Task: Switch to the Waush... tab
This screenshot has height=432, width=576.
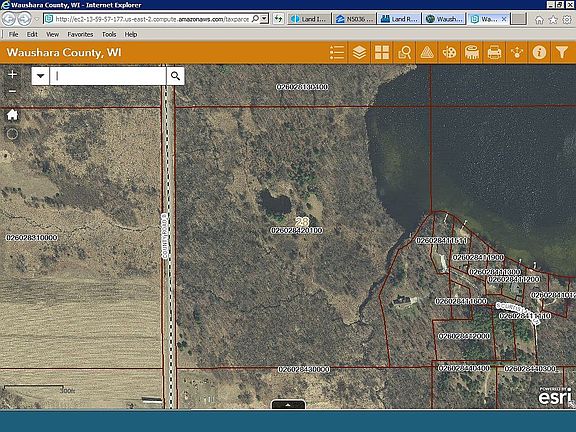Action: (445, 19)
